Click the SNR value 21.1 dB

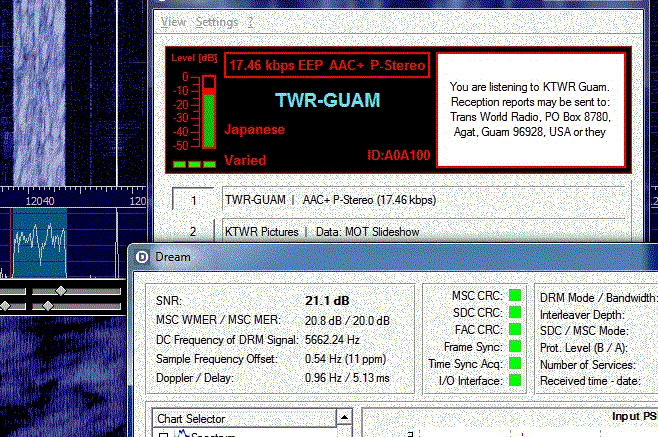point(327,301)
